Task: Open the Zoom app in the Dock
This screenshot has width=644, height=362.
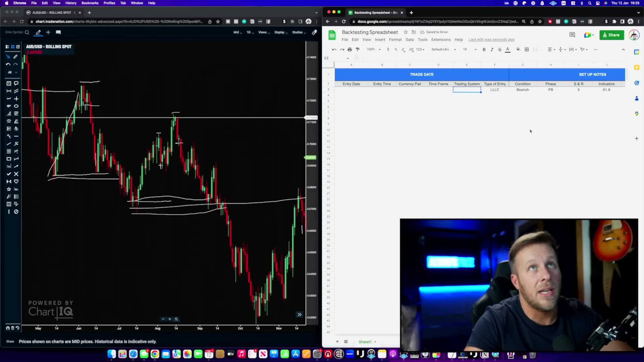Action: (350, 354)
